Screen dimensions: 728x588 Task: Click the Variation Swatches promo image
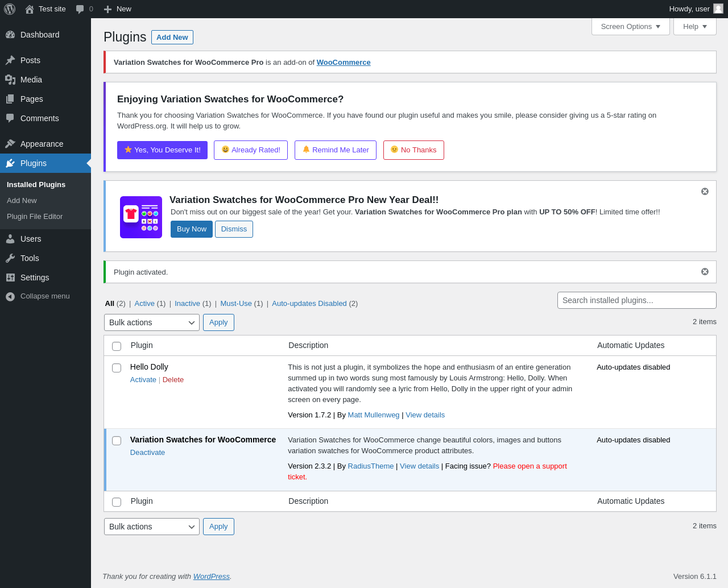point(141,217)
